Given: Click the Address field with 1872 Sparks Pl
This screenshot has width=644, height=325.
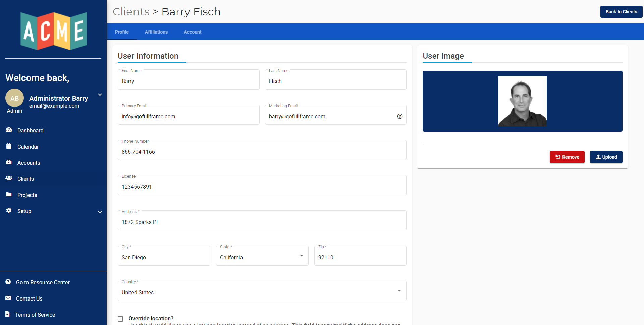Looking at the screenshot, I should pos(262,221).
